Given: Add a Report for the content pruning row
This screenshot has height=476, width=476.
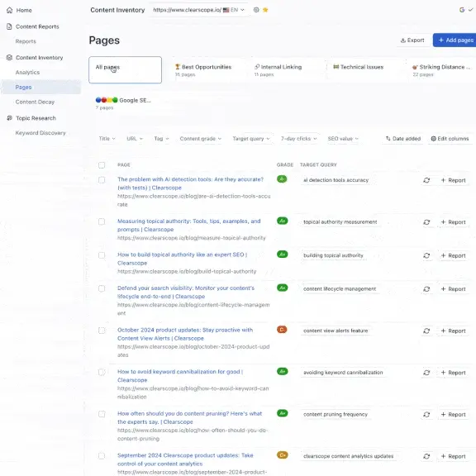Looking at the screenshot, I should pyautogui.click(x=453, y=414).
